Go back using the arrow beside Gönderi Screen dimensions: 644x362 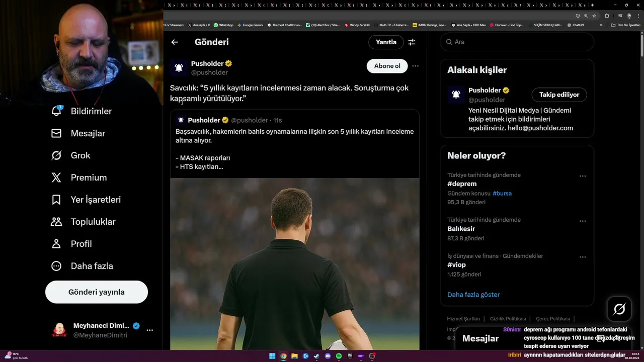[x=175, y=42]
